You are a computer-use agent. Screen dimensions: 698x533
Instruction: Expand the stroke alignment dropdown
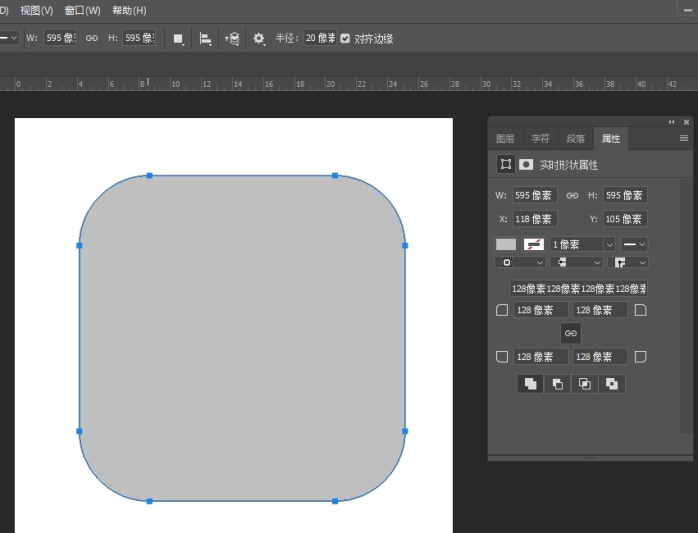[x=520, y=262]
